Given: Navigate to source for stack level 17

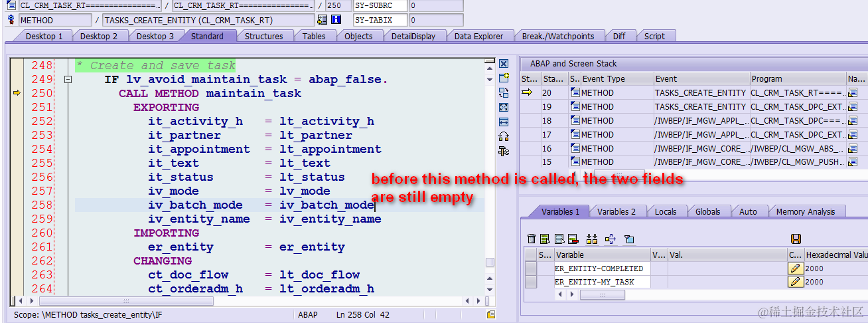Looking at the screenshot, I should 853,134.
